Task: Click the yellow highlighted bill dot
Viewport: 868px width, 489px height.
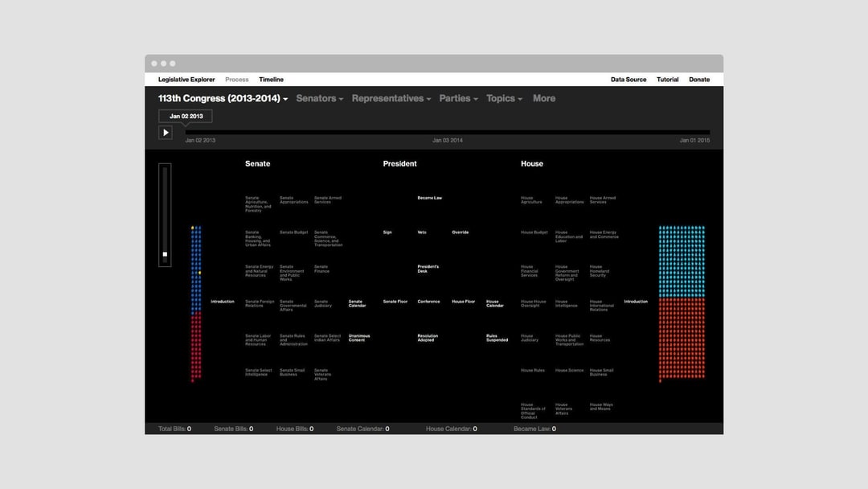Action: click(x=199, y=273)
